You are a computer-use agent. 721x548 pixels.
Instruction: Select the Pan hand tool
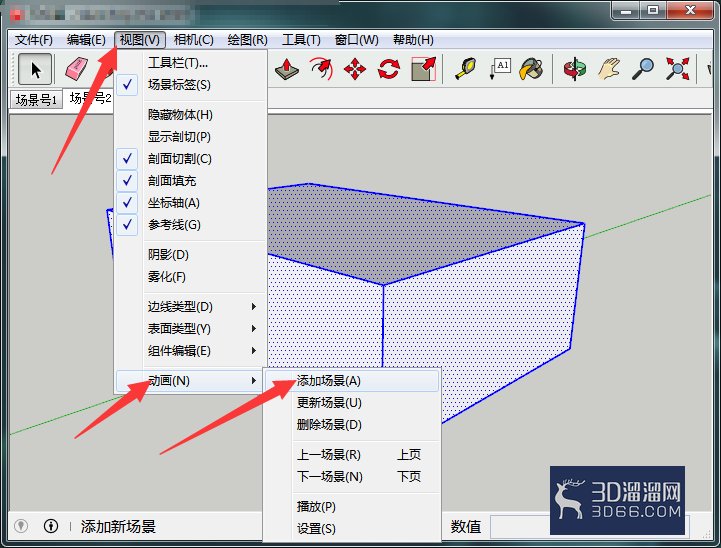pyautogui.click(x=609, y=69)
